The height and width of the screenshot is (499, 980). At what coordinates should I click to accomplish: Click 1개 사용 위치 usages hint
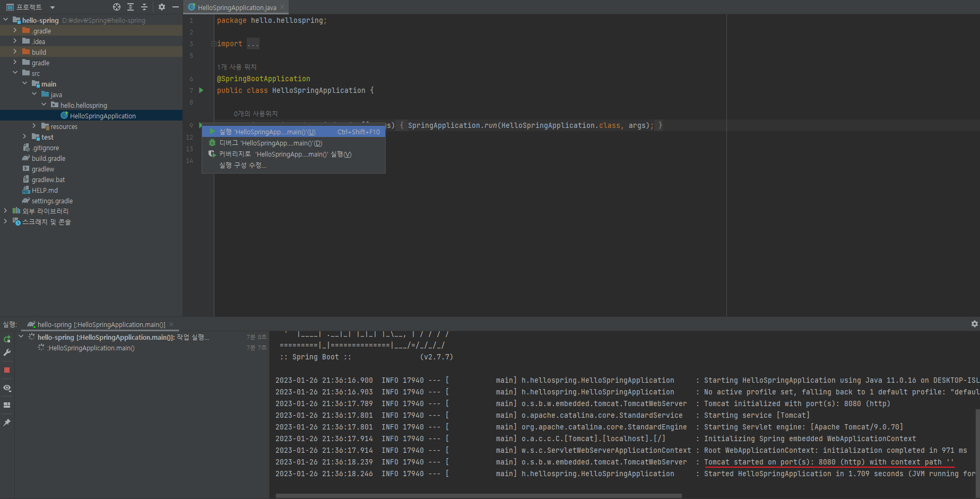237,67
